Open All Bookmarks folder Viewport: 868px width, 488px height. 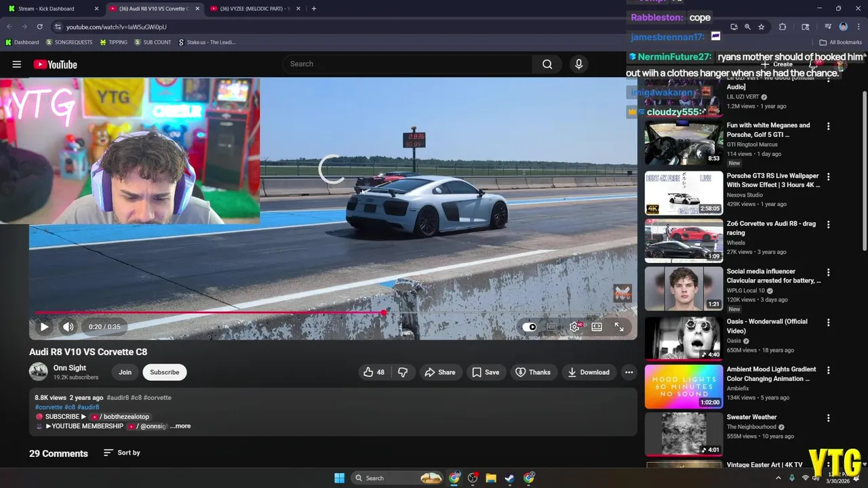(x=841, y=42)
